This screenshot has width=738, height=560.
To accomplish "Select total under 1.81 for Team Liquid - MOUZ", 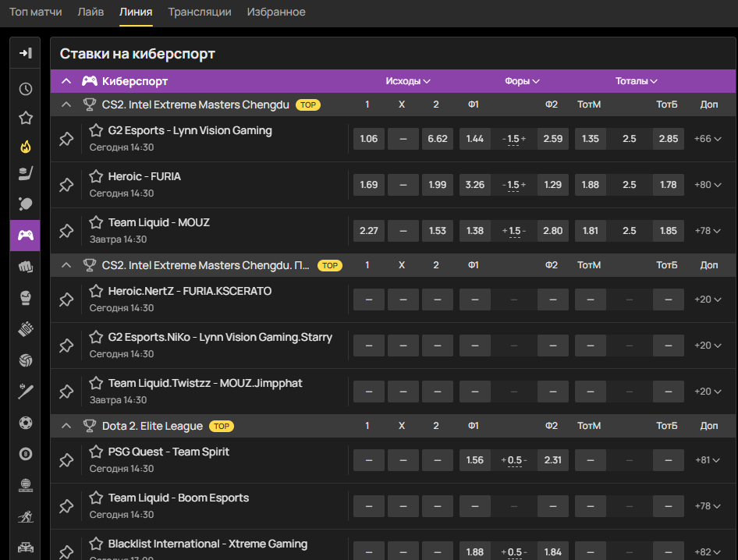I will tap(591, 231).
